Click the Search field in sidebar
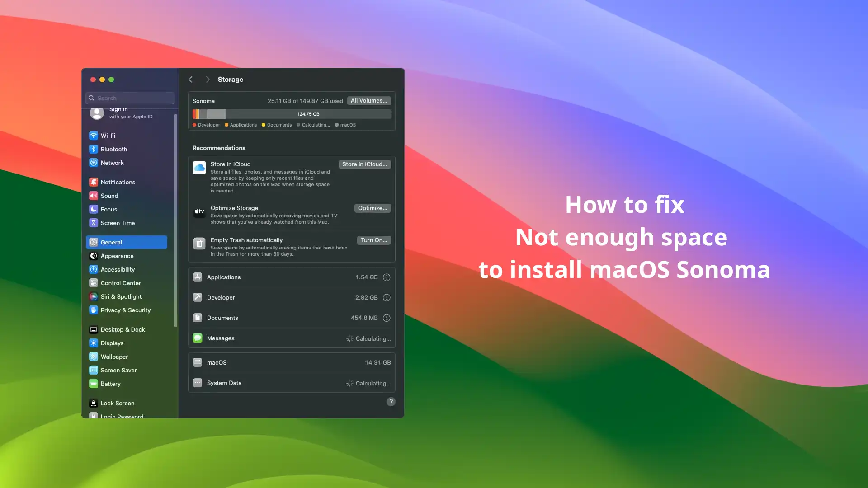Image resolution: width=868 pixels, height=488 pixels. 130,98
